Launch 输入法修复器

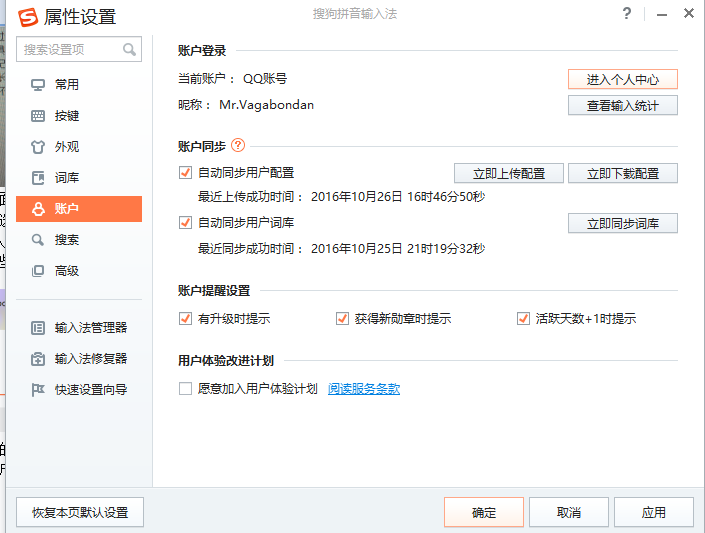click(79, 359)
